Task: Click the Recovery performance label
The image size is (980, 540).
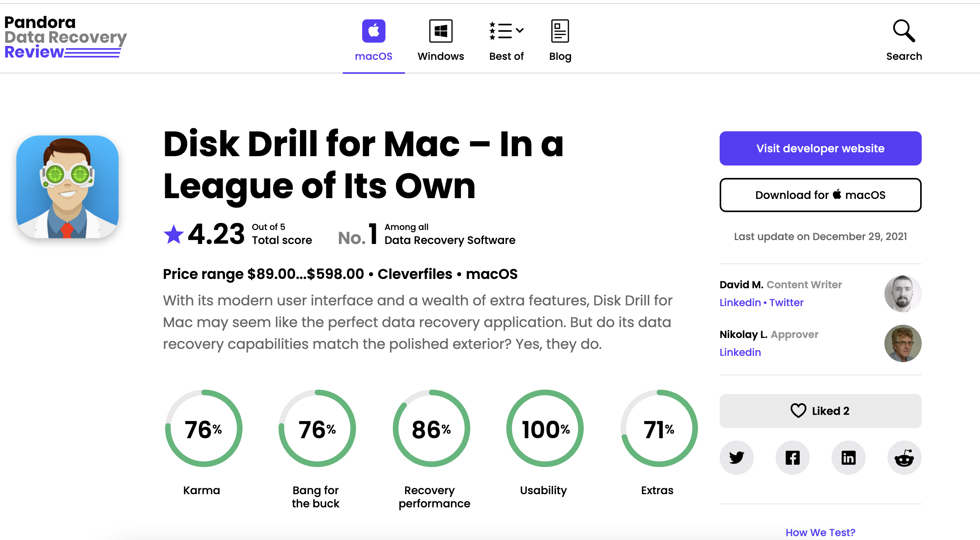Action: [434, 497]
